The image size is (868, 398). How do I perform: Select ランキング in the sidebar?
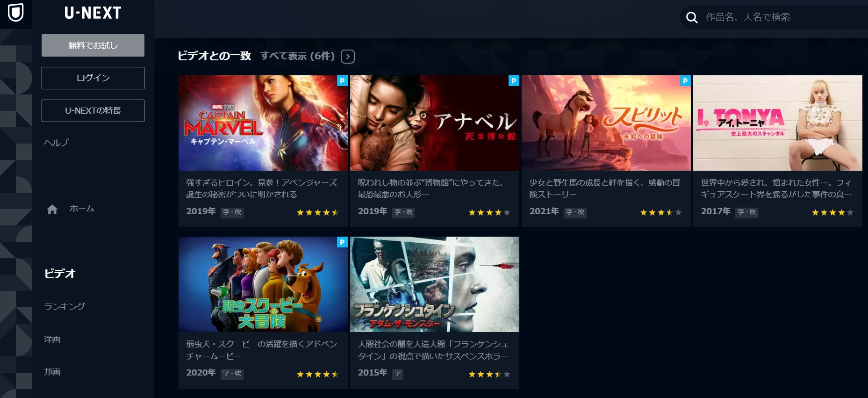point(65,306)
